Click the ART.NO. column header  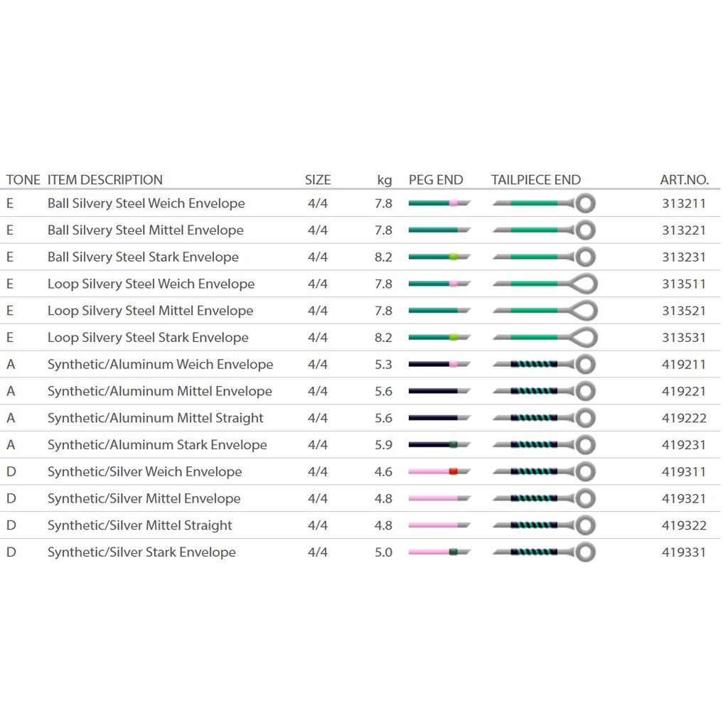684,180
